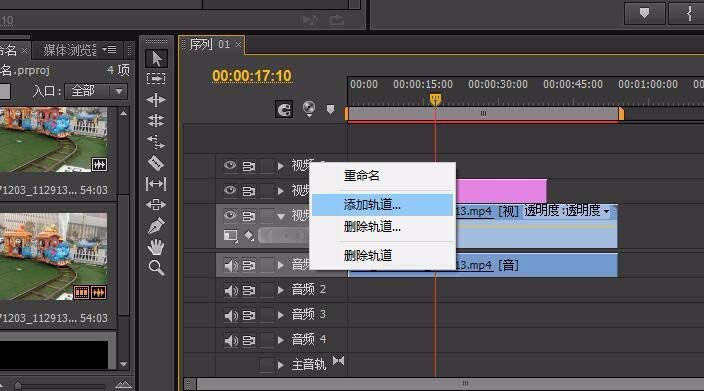The image size is (704, 391).
Task: Mute the Audio 4 track speaker
Action: 231,341
